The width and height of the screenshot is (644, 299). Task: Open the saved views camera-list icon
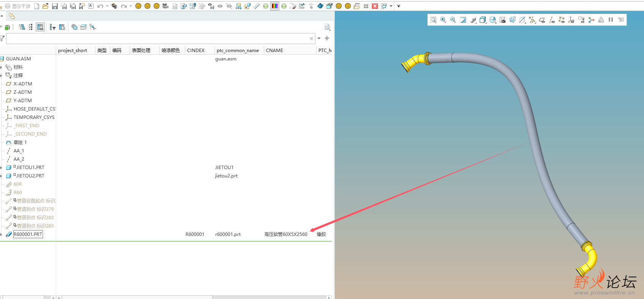(502, 20)
